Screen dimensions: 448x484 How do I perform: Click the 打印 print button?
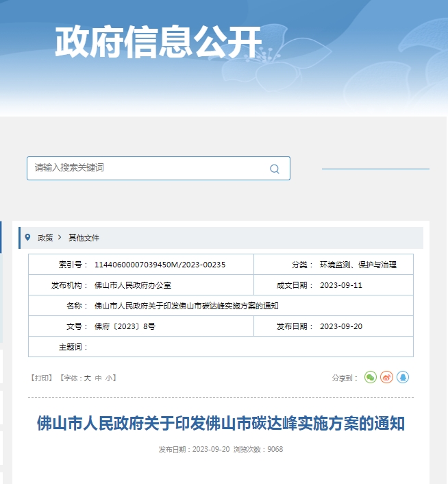[41, 378]
